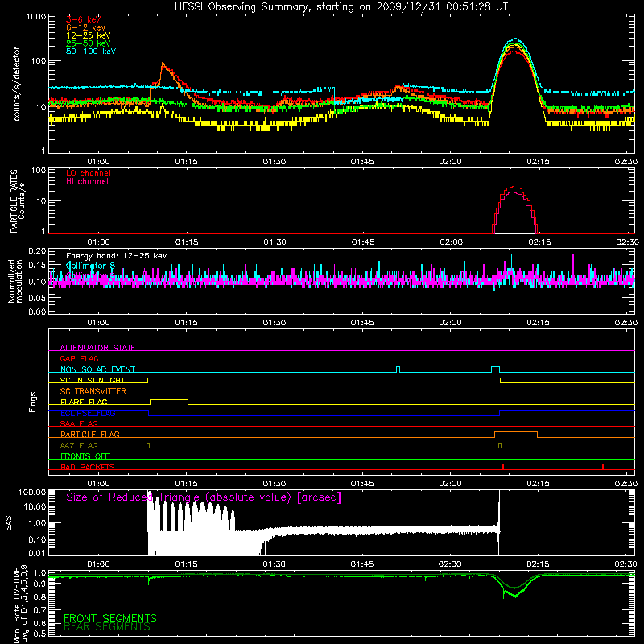
Task: Click the SC IN SUNLIGHT flag label
Action: 93,380
